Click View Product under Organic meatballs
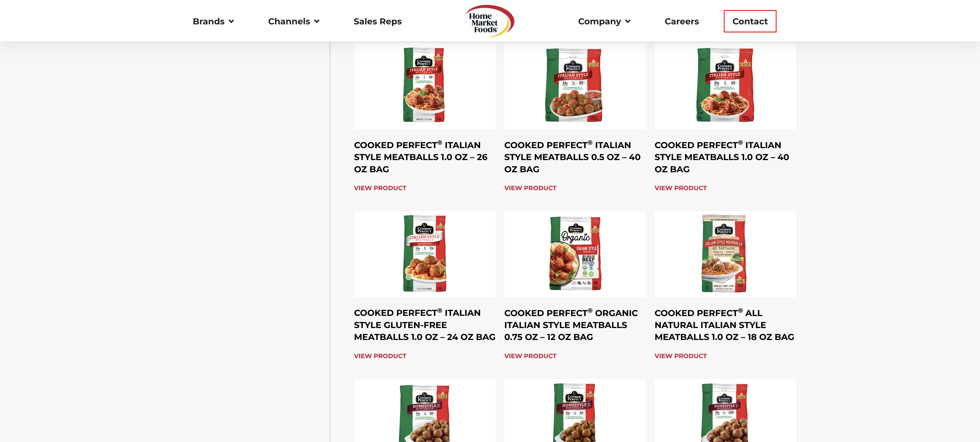980x442 pixels. tap(530, 356)
